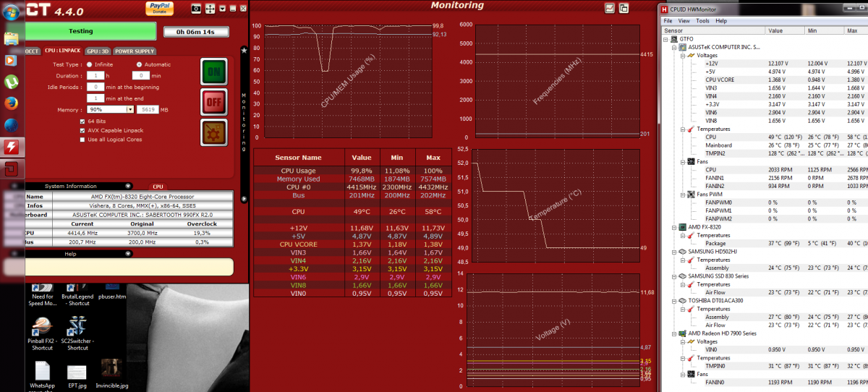
Task: Open uTorrent from the taskbar
Action: [x=11, y=82]
